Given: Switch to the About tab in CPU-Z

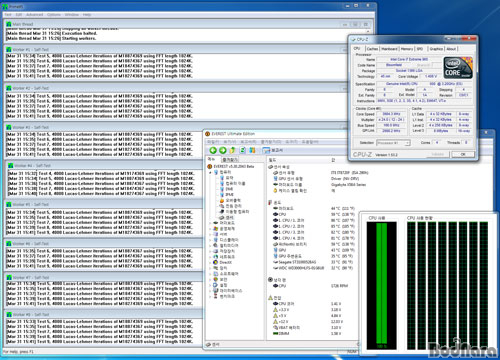Looking at the screenshot, I should (x=451, y=49).
